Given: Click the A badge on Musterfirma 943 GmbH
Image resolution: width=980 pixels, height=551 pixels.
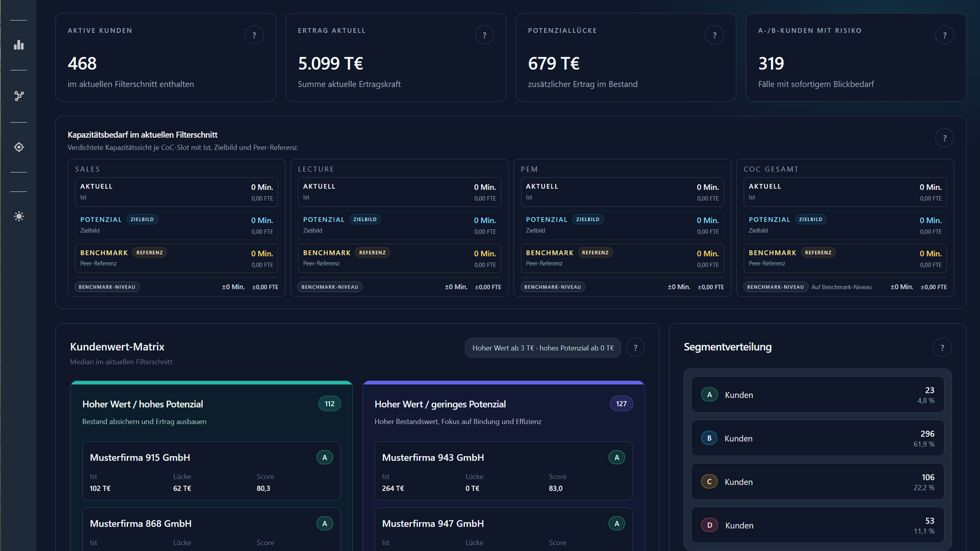Looking at the screenshot, I should (x=617, y=457).
